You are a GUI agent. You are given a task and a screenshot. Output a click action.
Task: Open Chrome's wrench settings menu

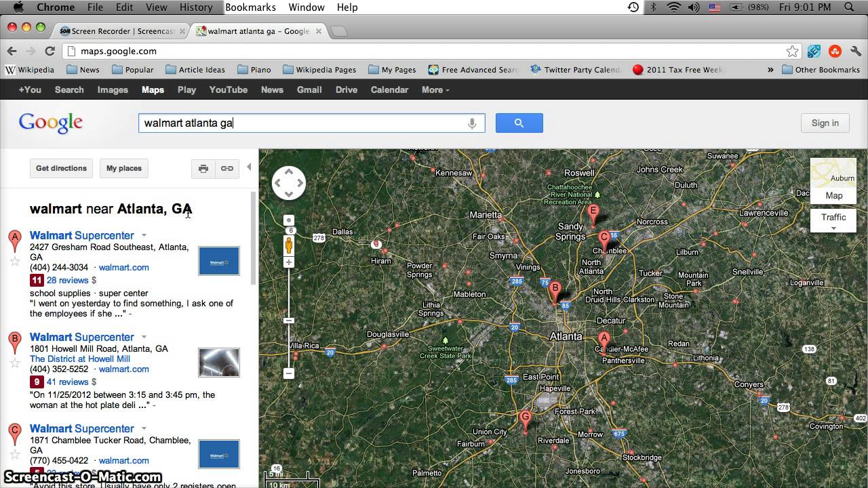pos(856,51)
